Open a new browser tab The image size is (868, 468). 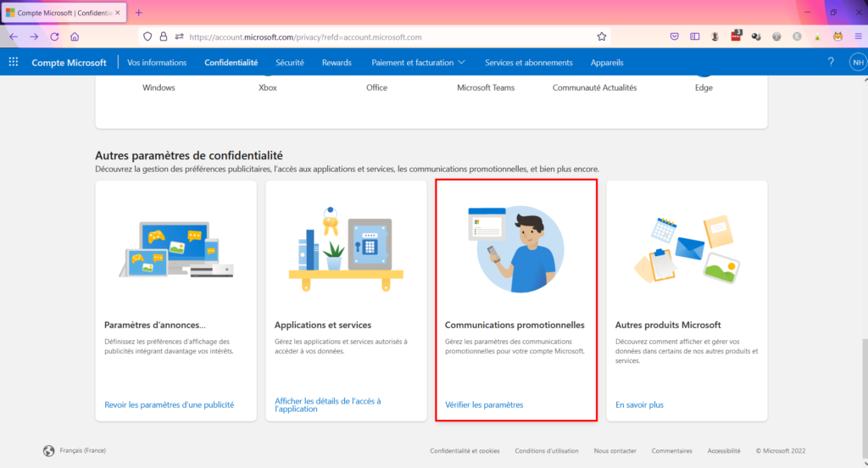click(138, 12)
